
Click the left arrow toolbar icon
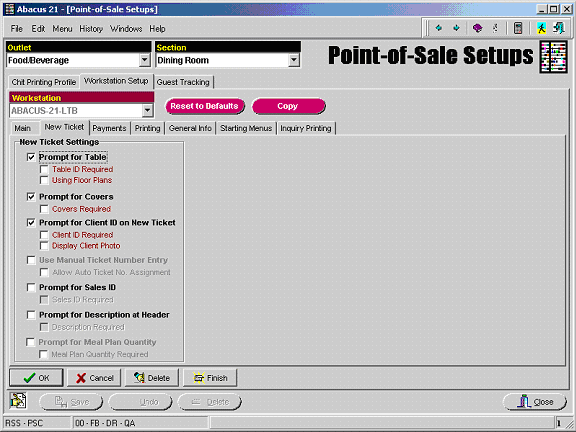(439, 28)
